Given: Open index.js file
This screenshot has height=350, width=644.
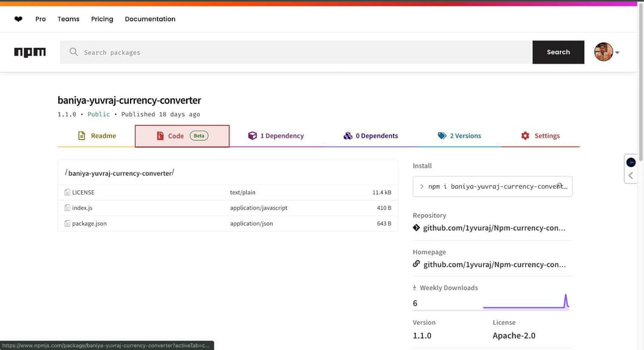Looking at the screenshot, I should tap(82, 208).
